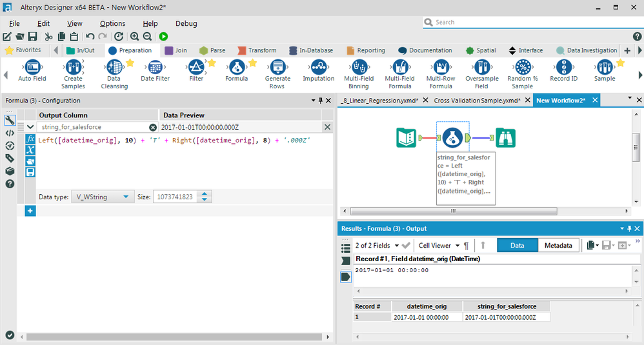644x345 pixels.
Task: Click the Size field increment stepper
Action: pos(205,193)
